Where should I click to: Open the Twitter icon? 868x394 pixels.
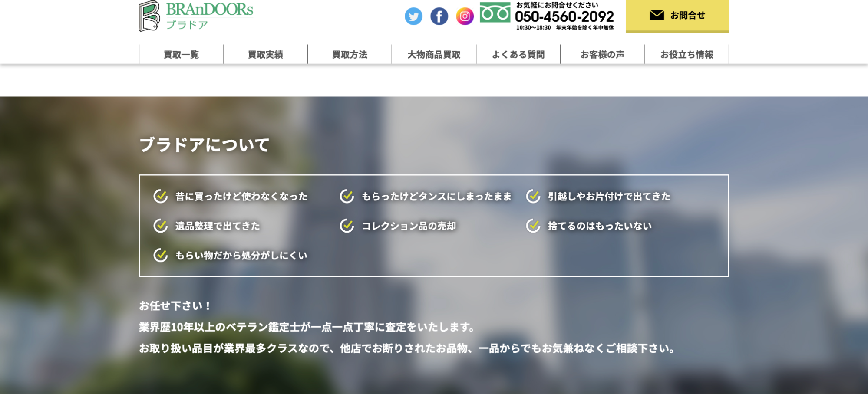click(x=413, y=16)
